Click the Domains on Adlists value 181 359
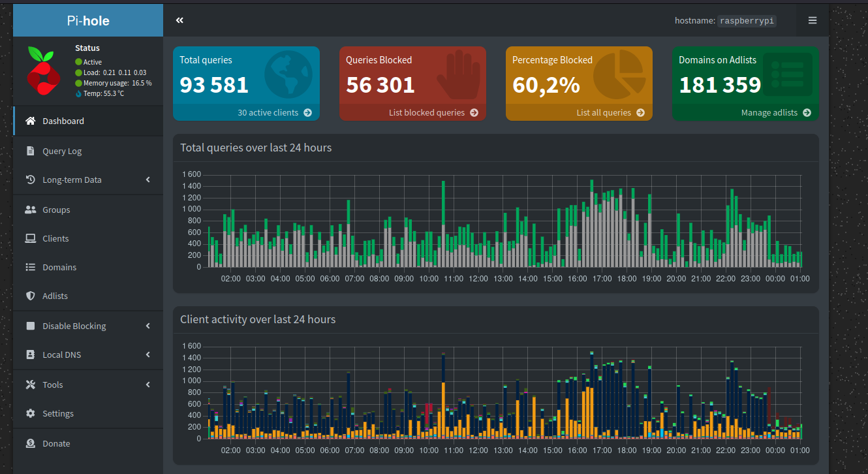Viewport: 868px width, 474px height. (720, 85)
